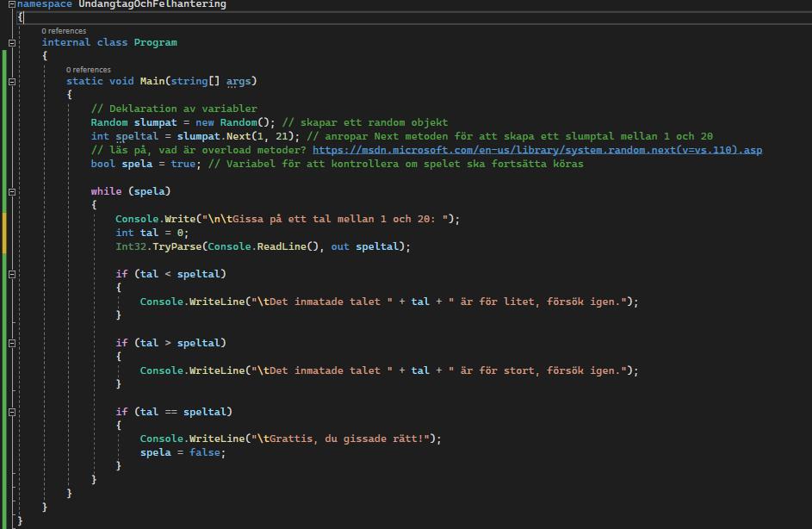Click '0 references' above class Program
Image resolution: width=812 pixels, height=529 pixels.
[x=64, y=31]
